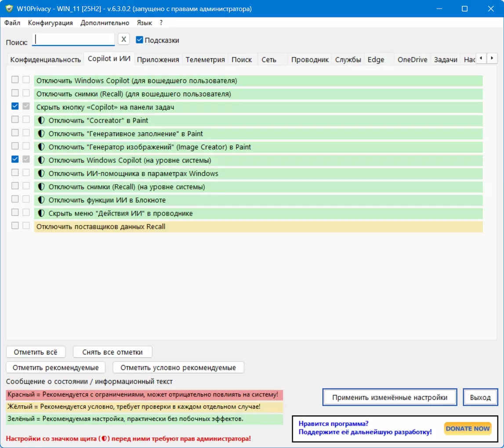
Task: Select the row text Отключить поставщиков данных Recall
Action: pos(101,227)
